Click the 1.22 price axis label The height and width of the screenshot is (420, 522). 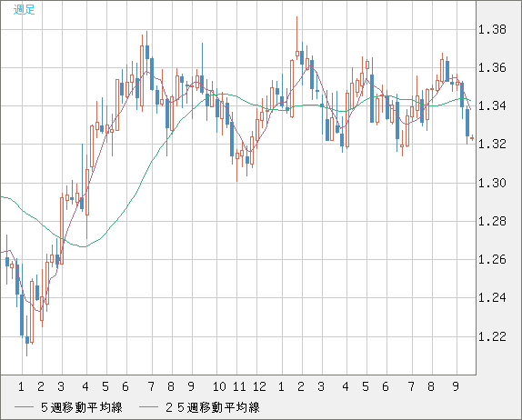(x=492, y=336)
